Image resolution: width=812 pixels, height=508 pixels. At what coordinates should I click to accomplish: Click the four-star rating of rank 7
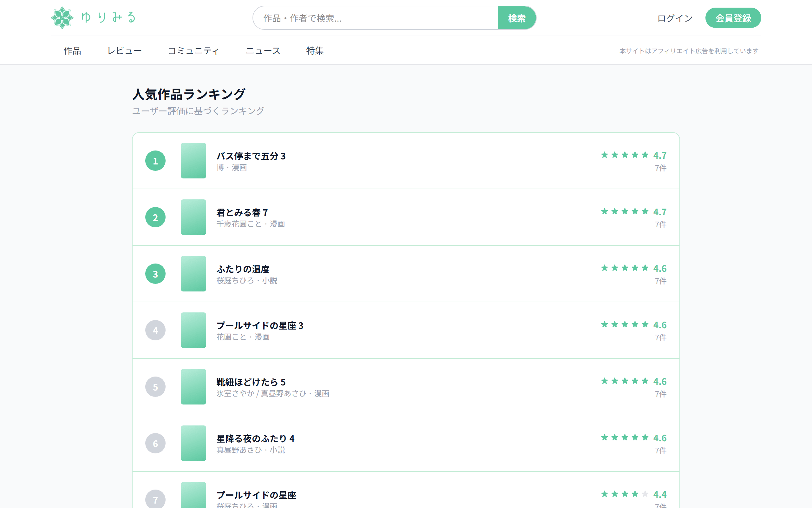point(625,494)
